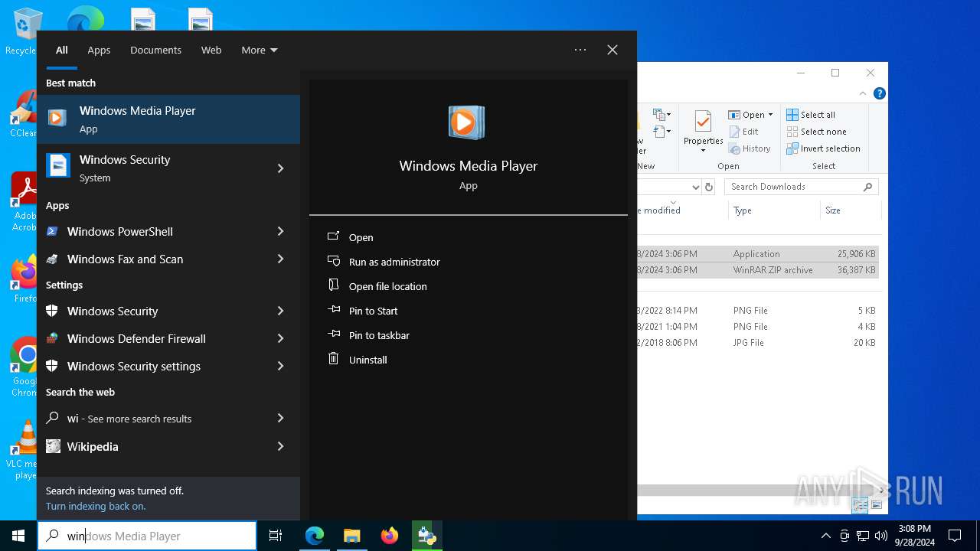Click Select all in Explorer ribbon
Viewport: 980px width, 551px height.
coord(811,115)
